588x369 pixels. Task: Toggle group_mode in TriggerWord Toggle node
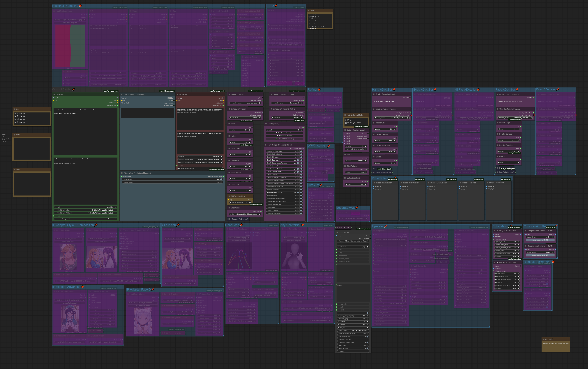click(x=221, y=179)
